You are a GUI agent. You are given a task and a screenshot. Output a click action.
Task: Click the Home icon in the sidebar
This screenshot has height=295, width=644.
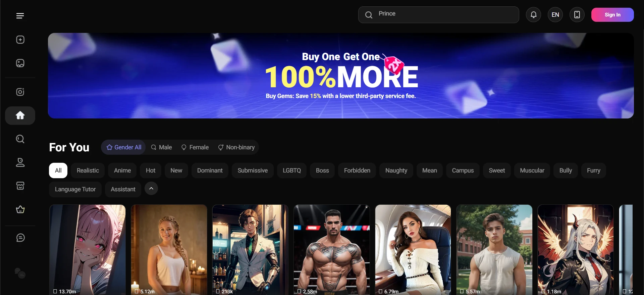(20, 115)
